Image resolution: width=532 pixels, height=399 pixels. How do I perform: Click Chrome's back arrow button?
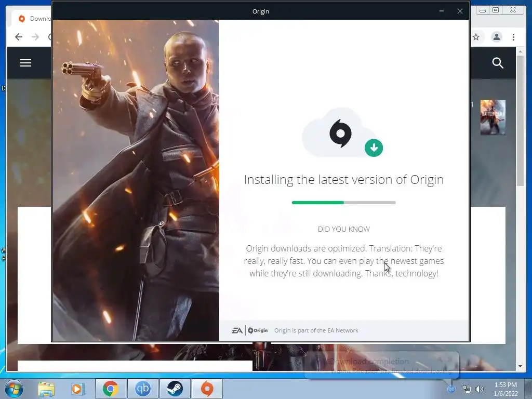click(19, 37)
